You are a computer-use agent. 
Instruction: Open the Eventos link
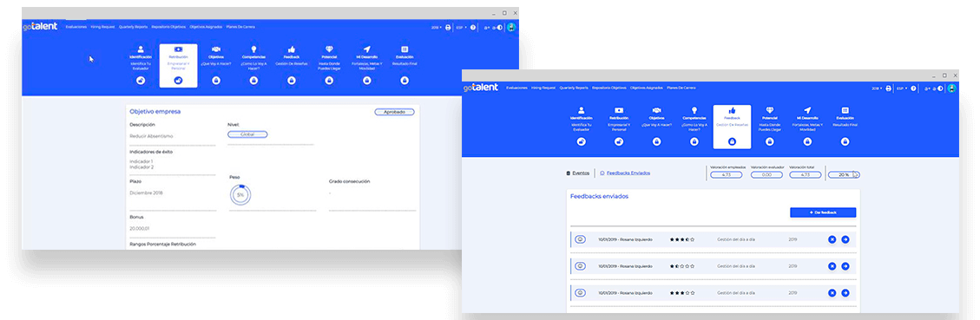coord(578,173)
